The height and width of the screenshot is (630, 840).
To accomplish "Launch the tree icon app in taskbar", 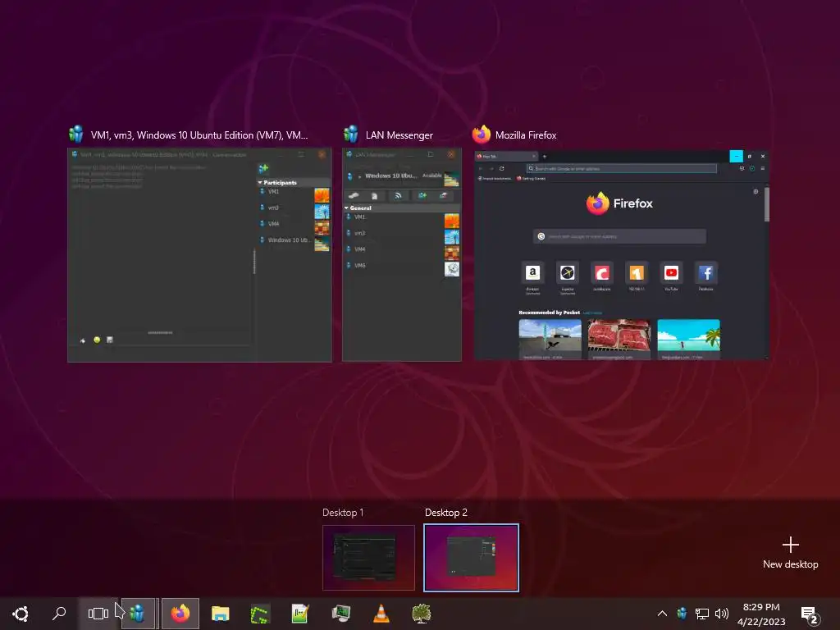I will click(421, 614).
